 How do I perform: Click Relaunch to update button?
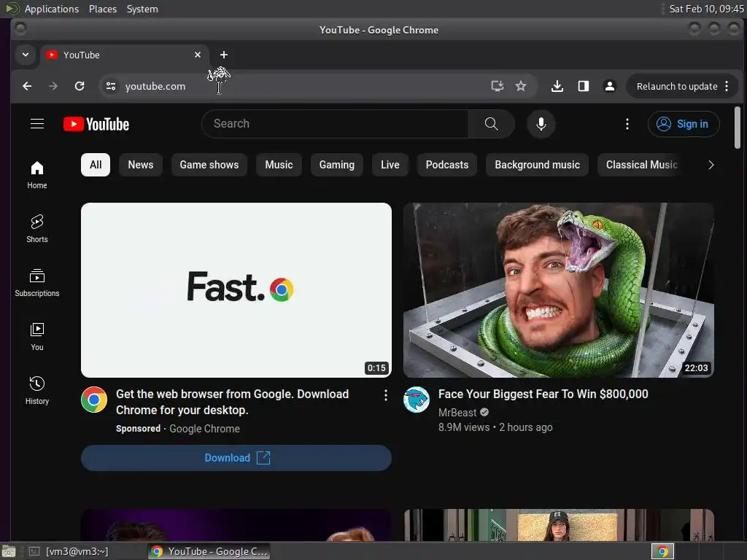[676, 86]
